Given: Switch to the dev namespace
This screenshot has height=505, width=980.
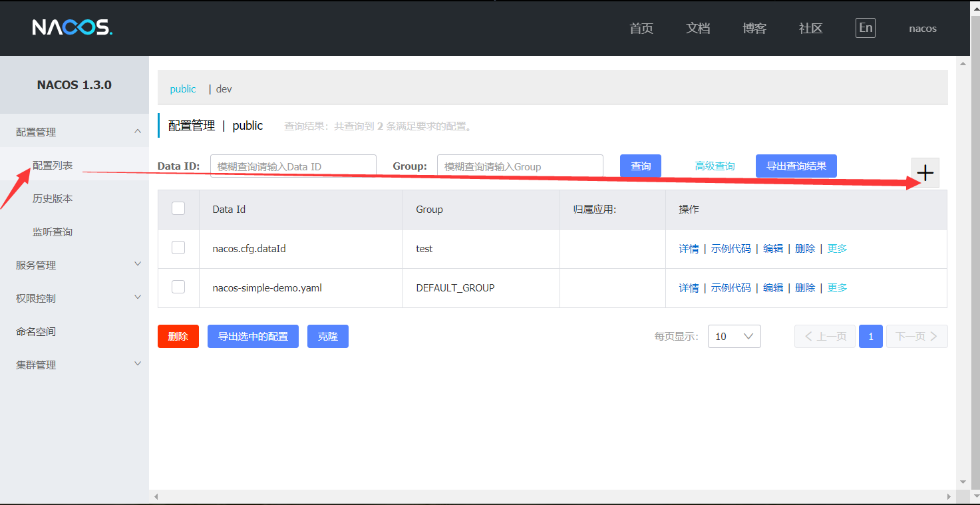Looking at the screenshot, I should [223, 88].
